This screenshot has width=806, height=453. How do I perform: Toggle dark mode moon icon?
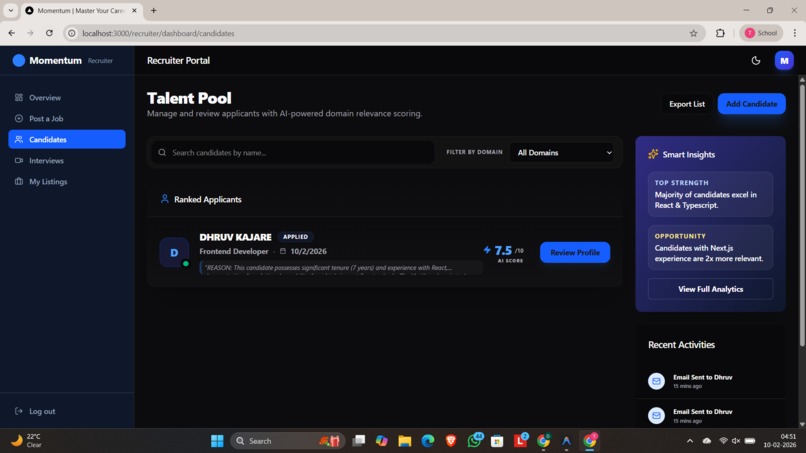tap(756, 61)
